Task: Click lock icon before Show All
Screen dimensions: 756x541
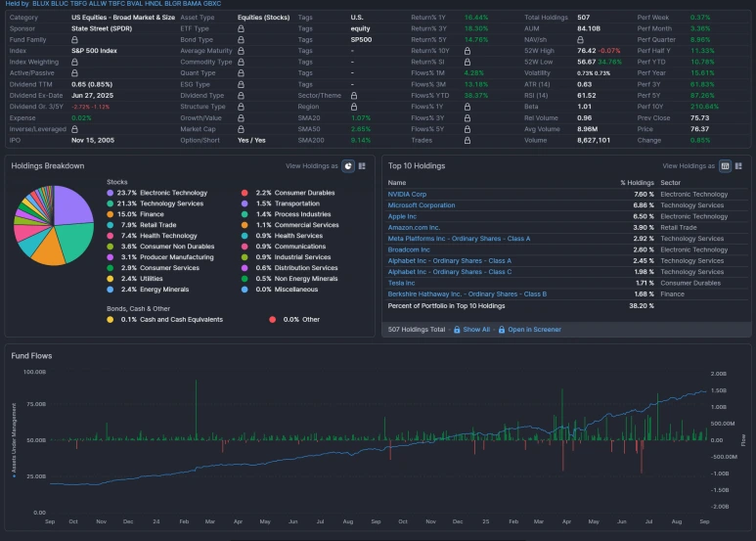Action: 457,330
